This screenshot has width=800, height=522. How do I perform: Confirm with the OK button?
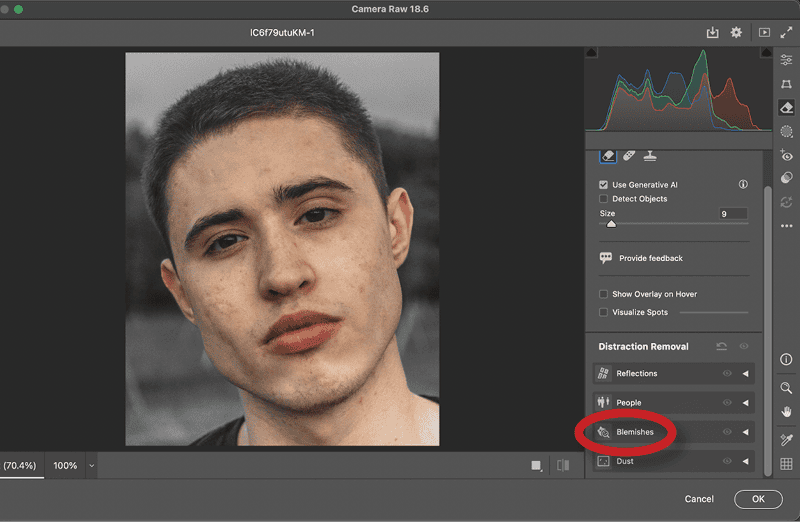758,499
